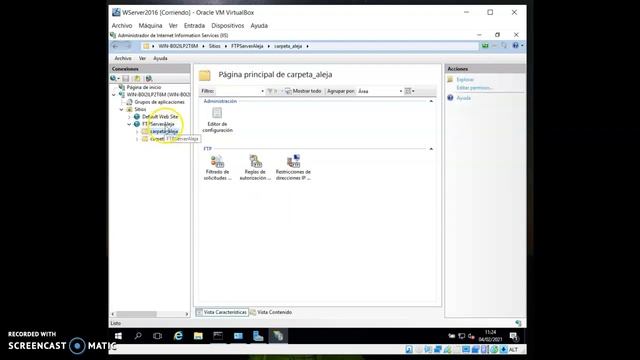Open the VirtualBox Dispositivos menu
The width and height of the screenshot is (640, 360).
click(x=228, y=25)
